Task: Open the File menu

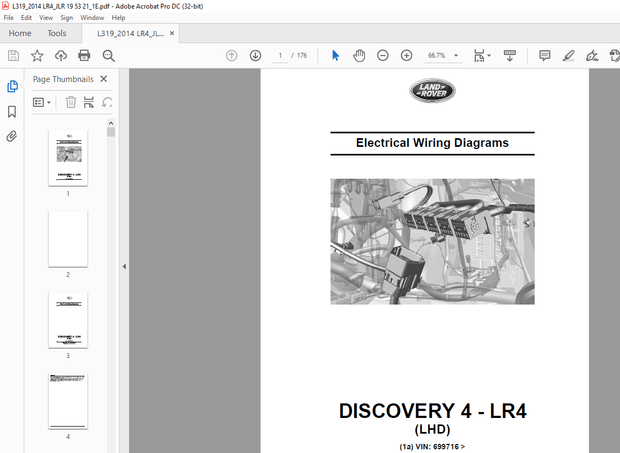Action: click(x=8, y=18)
